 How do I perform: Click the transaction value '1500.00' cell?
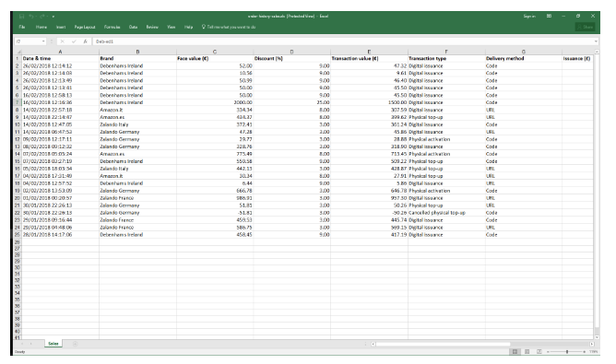point(369,102)
